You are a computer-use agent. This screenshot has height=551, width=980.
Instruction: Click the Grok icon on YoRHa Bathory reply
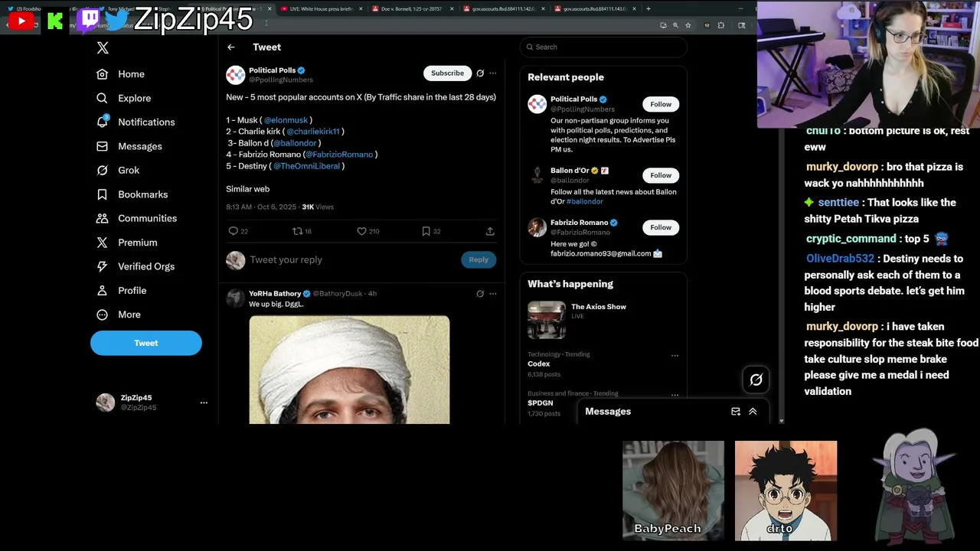click(480, 294)
